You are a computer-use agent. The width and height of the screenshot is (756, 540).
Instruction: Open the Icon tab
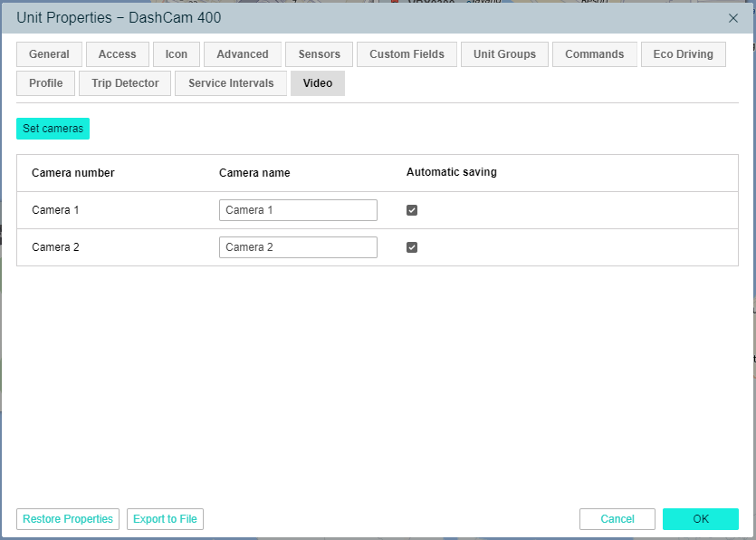click(x=177, y=54)
